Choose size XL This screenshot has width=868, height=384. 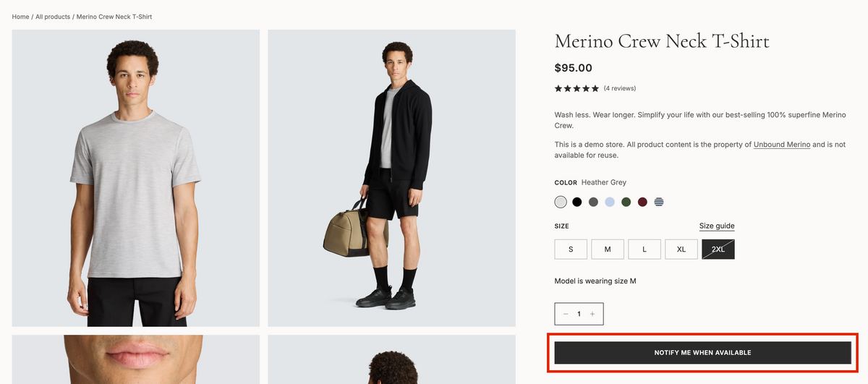tap(681, 249)
